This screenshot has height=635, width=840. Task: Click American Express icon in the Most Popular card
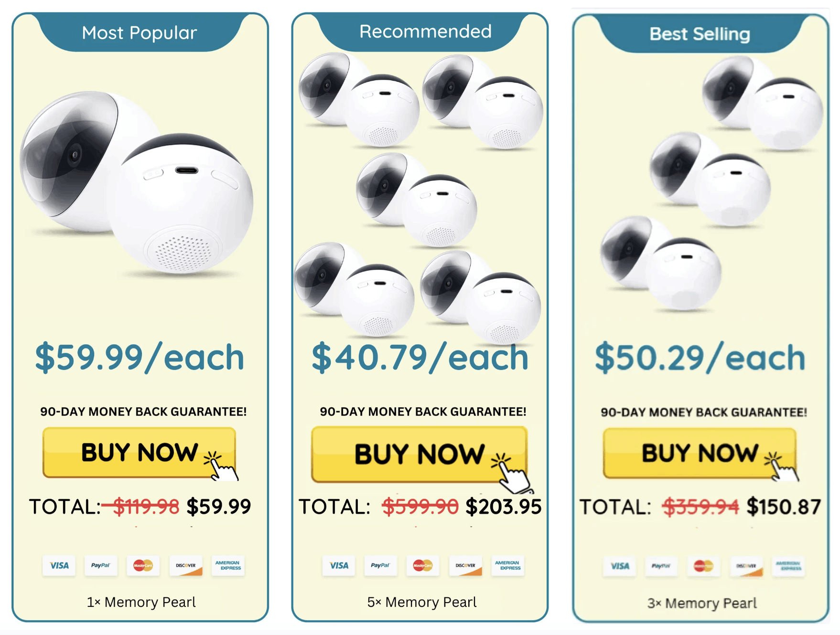[x=228, y=566]
